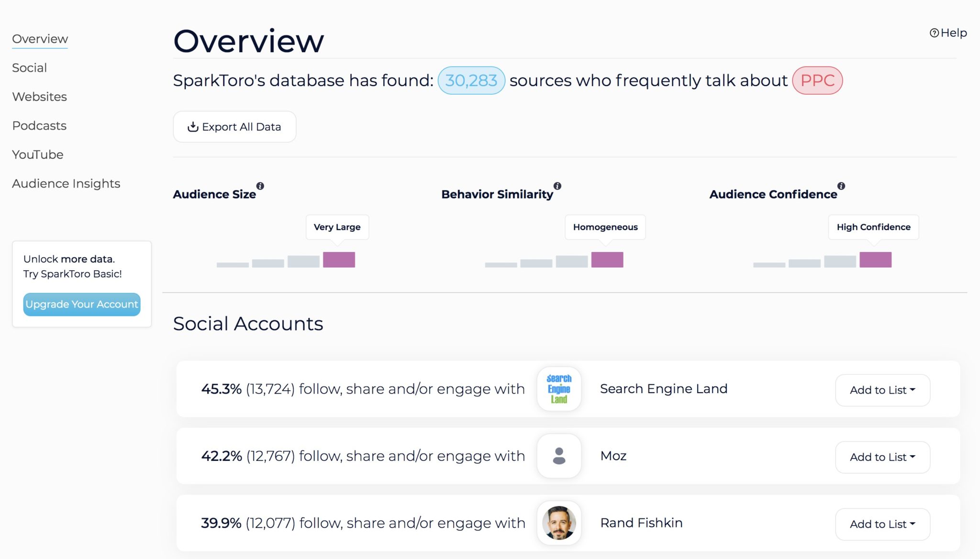This screenshot has width=980, height=559.
Task: Open the Moz account name
Action: 613,456
